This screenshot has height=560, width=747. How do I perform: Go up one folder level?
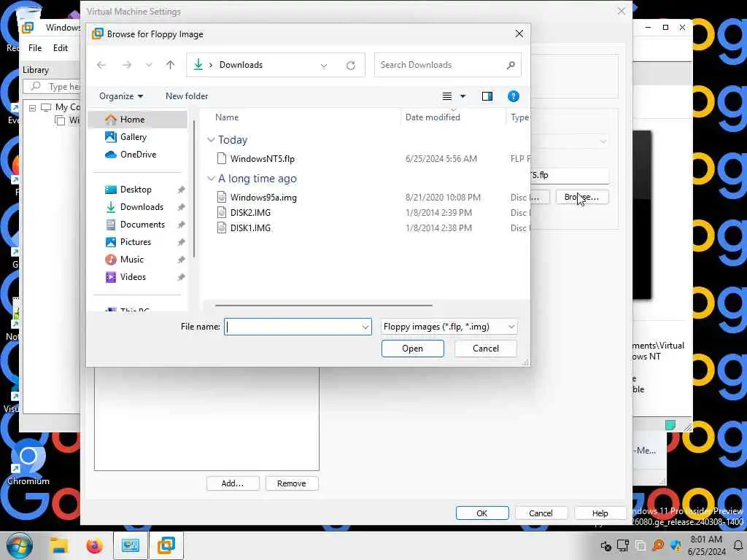tap(170, 65)
